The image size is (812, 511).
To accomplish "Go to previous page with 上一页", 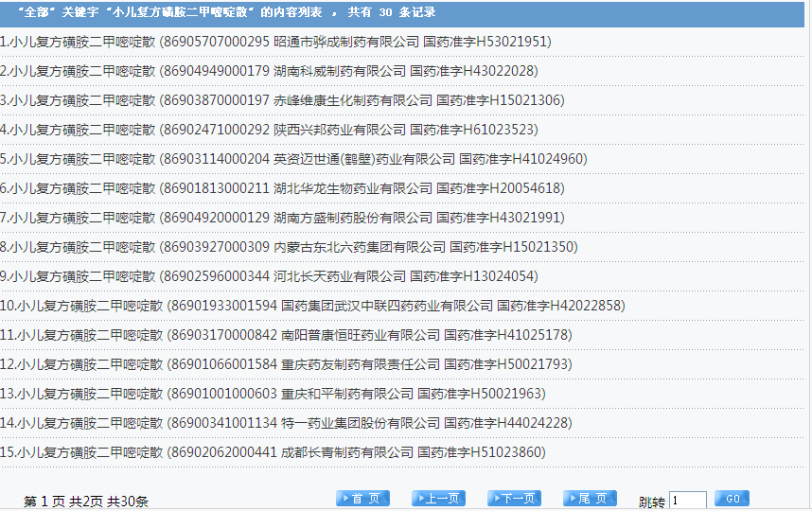I will 438,499.
